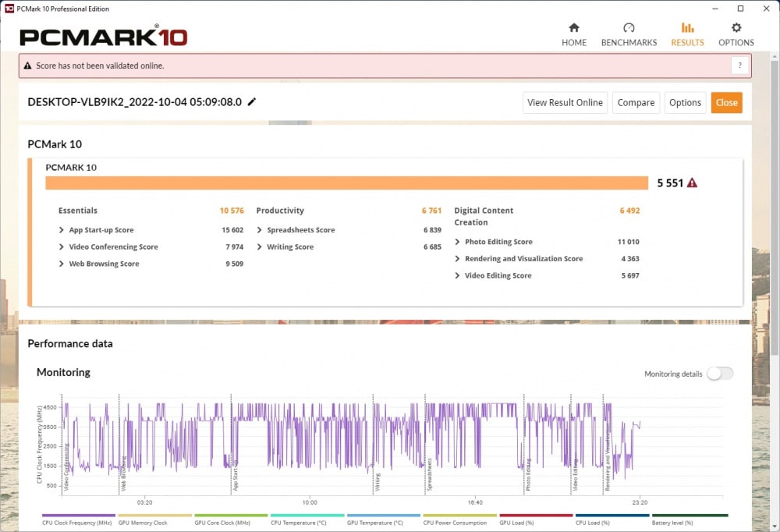Select the Results bar chart icon
Viewport: 780px width, 532px height.
[687, 27]
